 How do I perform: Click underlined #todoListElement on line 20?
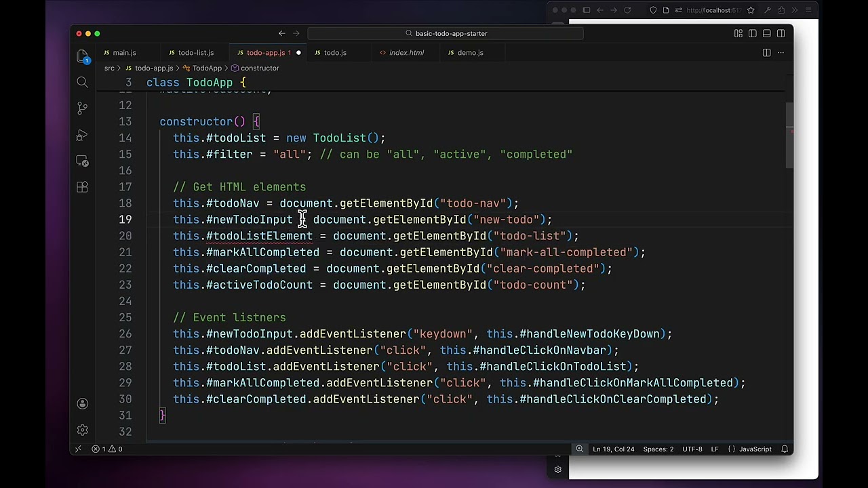tap(260, 236)
